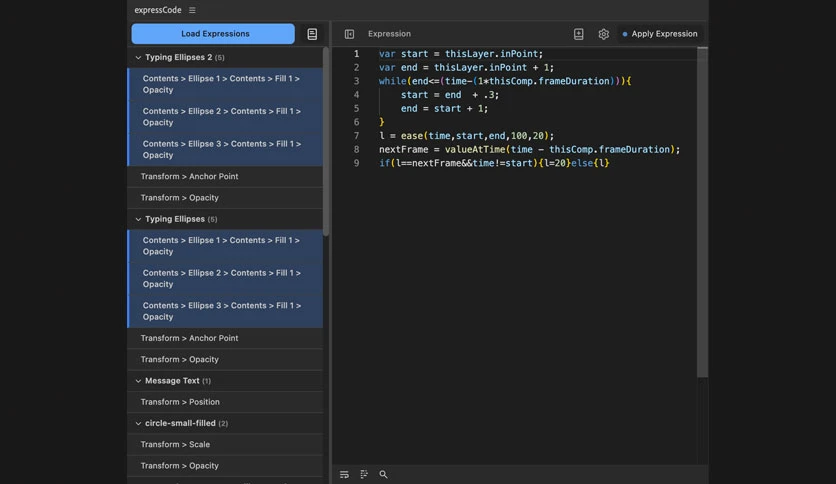The width and height of the screenshot is (836, 484).
Task: Click the expression list scrollbar thumb
Action: [x=326, y=142]
